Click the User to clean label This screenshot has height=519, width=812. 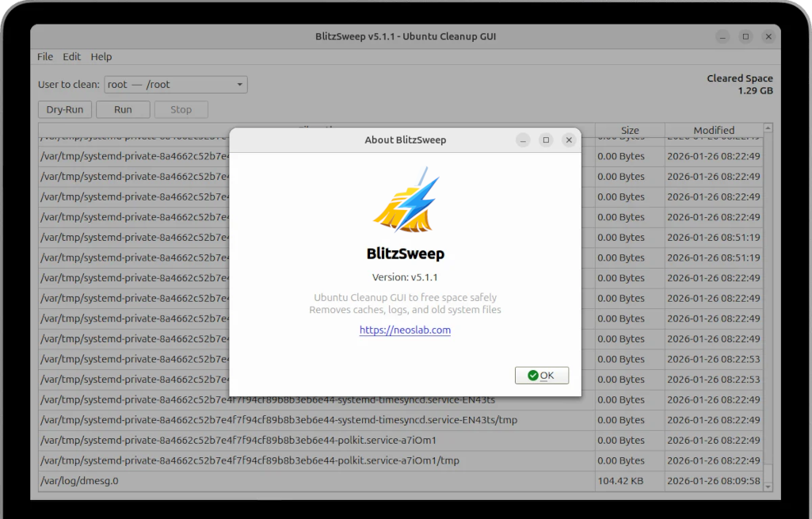[68, 85]
